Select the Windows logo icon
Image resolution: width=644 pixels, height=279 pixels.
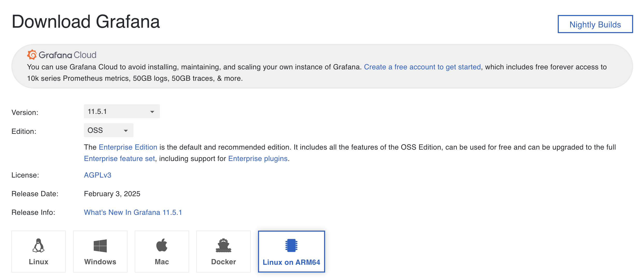[x=100, y=246]
